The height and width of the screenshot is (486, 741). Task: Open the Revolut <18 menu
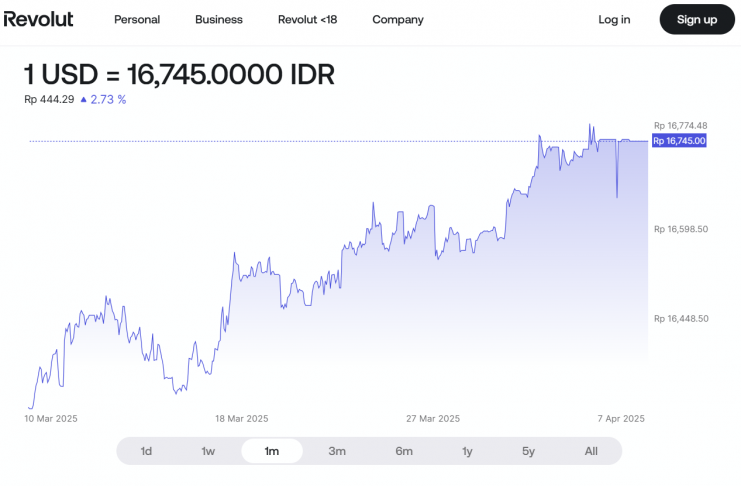tap(307, 19)
